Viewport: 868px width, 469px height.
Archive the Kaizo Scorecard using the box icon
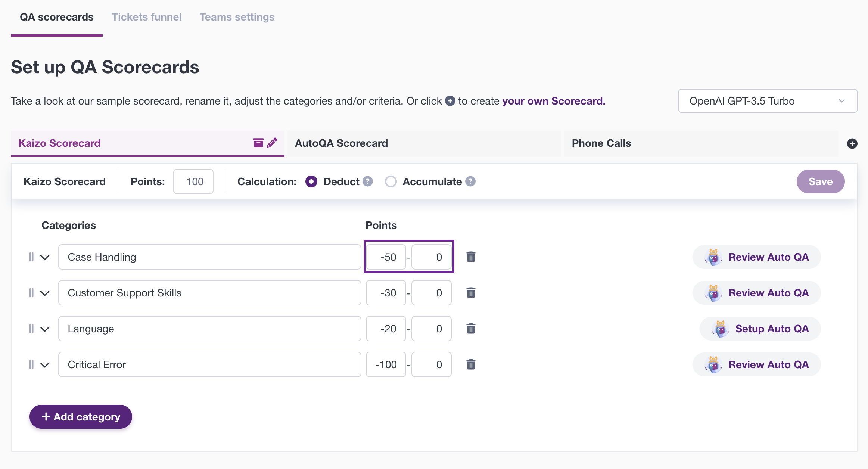coord(258,143)
